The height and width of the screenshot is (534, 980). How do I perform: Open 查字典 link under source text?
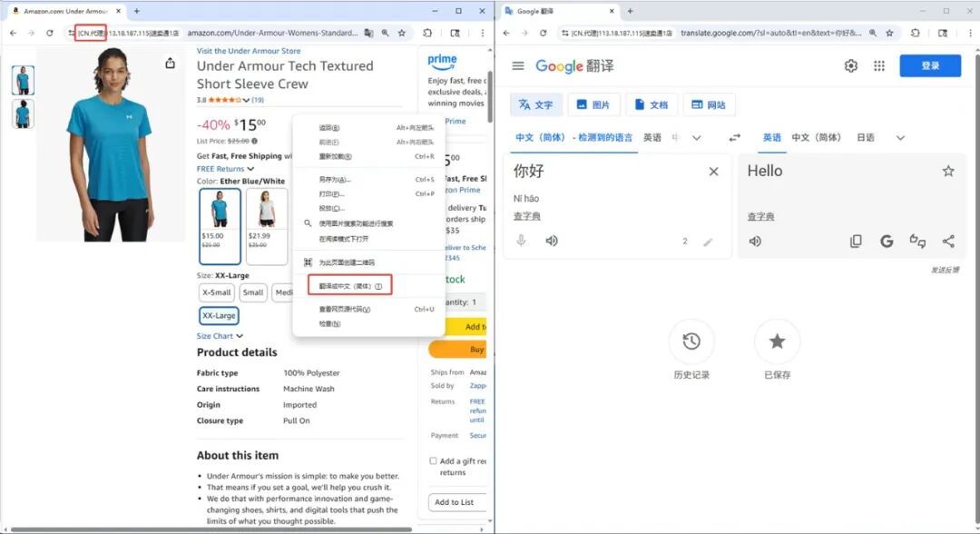click(x=527, y=216)
